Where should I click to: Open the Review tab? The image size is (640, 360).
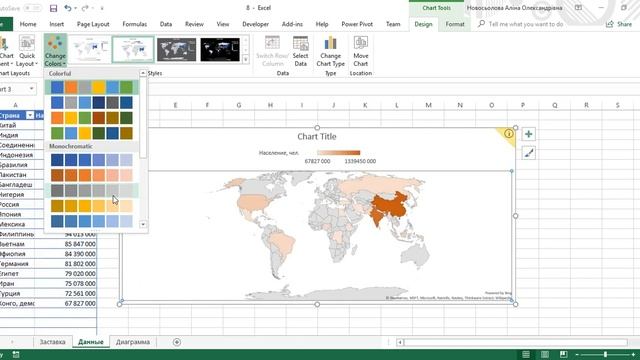coord(194,24)
